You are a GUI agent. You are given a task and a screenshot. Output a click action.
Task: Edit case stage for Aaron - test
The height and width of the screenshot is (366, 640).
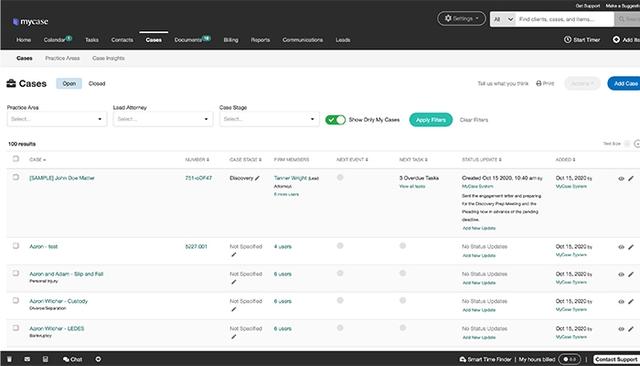[233, 255]
